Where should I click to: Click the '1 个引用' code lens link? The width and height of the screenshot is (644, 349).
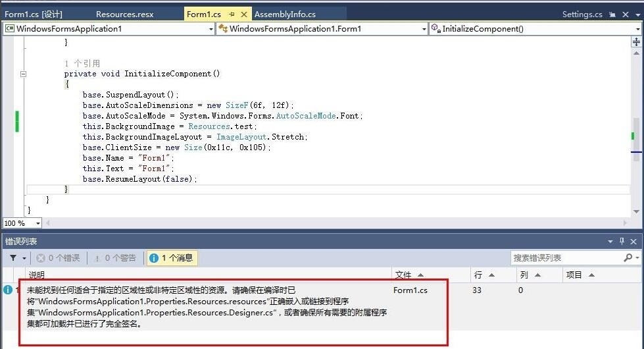82,63
